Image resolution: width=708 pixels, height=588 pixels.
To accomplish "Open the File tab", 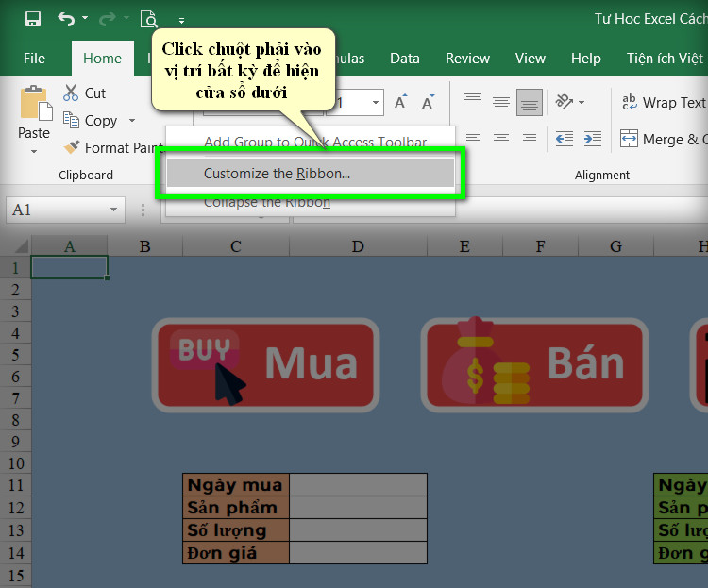I will tap(34, 59).
